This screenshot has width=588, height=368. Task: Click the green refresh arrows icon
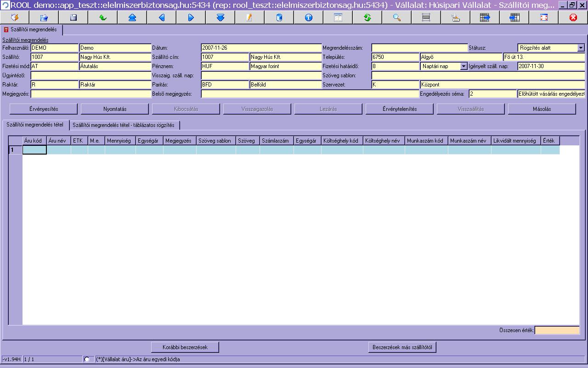click(x=367, y=17)
